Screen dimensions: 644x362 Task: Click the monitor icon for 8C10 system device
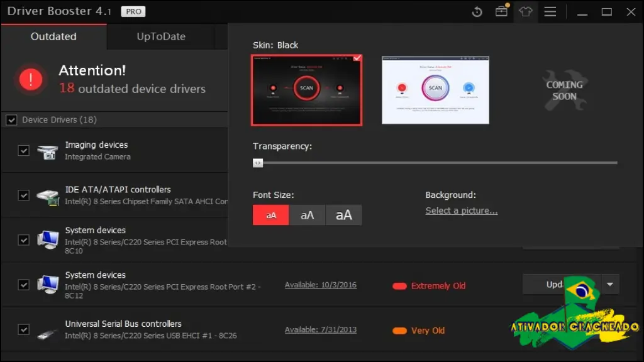[48, 239]
